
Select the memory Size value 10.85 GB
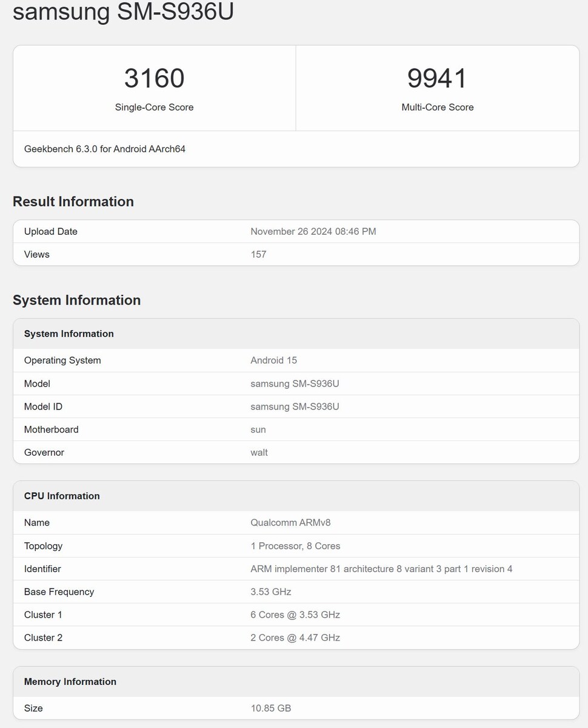click(x=270, y=708)
